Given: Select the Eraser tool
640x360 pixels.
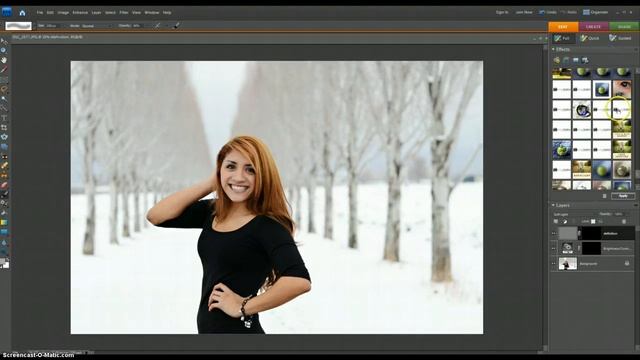Looking at the screenshot, I should 4,185.
